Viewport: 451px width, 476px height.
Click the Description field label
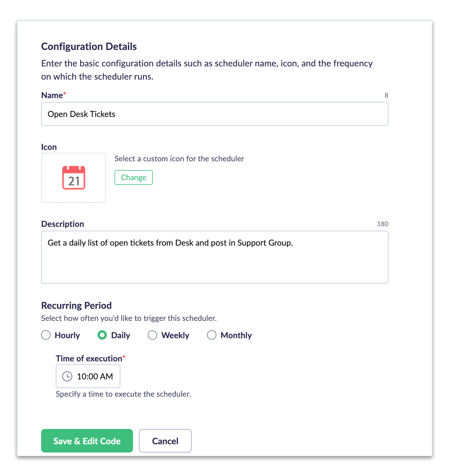click(x=63, y=224)
